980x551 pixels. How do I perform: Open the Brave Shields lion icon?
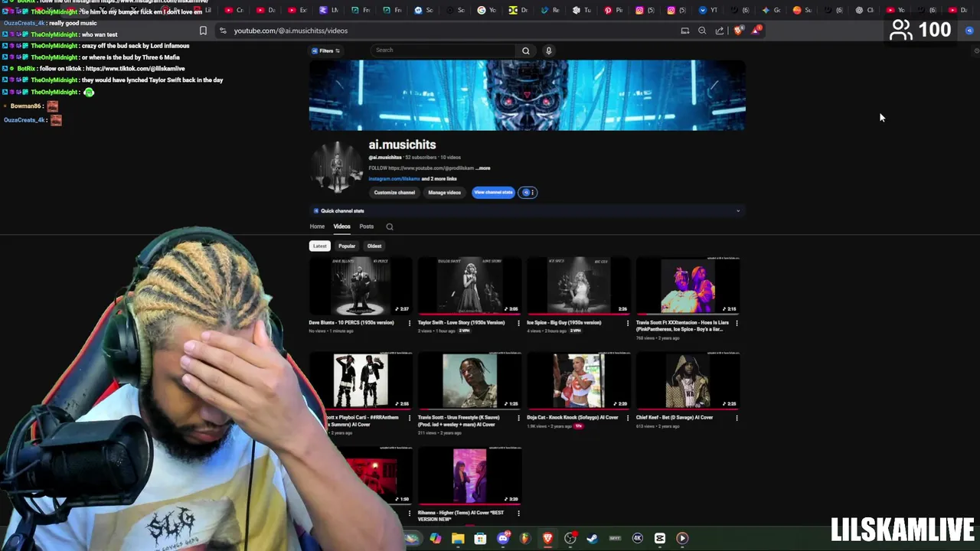[x=738, y=31]
